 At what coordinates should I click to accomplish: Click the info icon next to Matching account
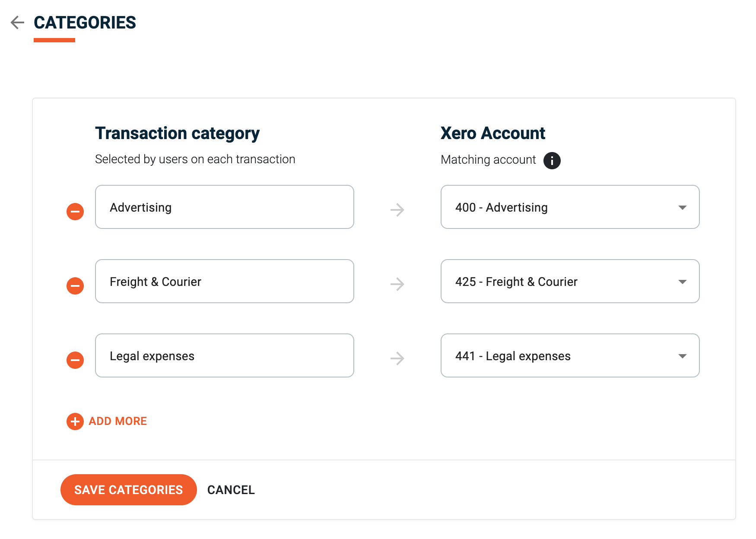coord(553,160)
